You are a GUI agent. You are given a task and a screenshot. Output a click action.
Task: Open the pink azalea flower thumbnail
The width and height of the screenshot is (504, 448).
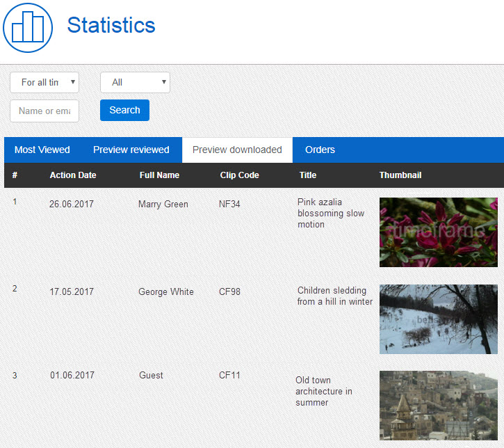(438, 232)
